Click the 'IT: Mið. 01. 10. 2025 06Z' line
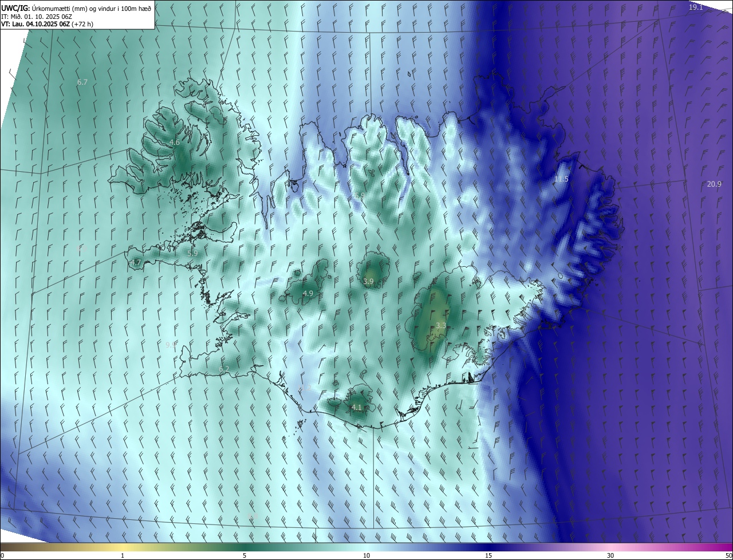Image resolution: width=733 pixels, height=560 pixels. pos(37,17)
